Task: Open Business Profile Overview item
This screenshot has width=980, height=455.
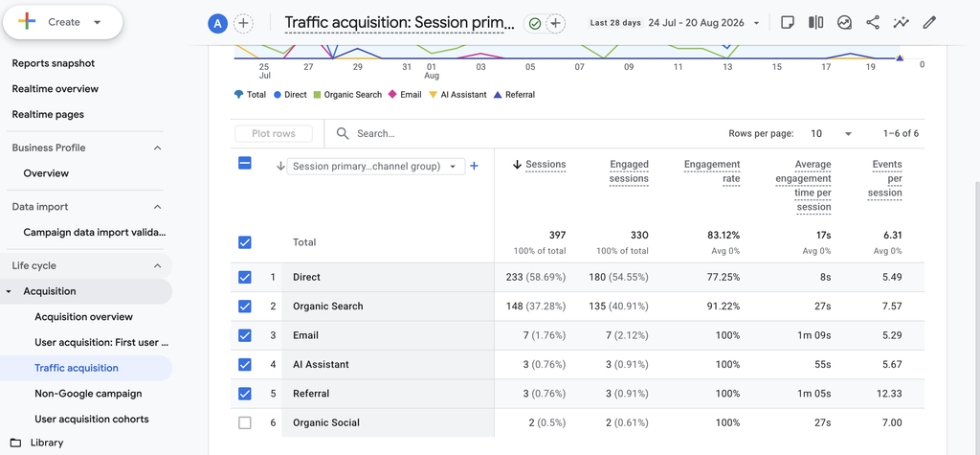Action: tap(46, 173)
